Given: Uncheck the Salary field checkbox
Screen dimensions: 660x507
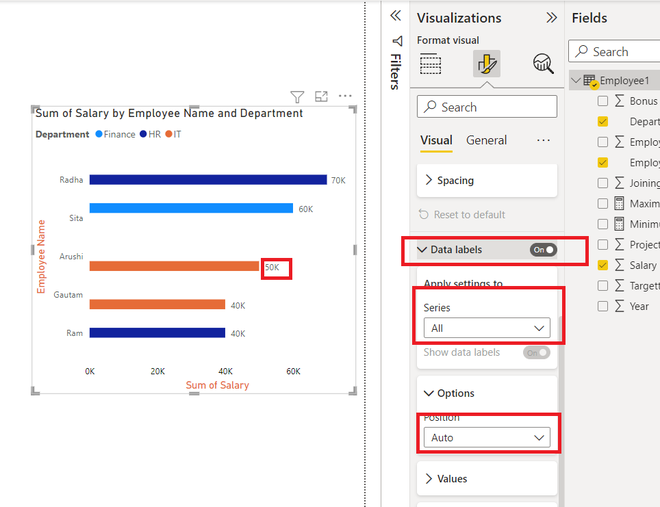Looking at the screenshot, I should click(x=603, y=265).
